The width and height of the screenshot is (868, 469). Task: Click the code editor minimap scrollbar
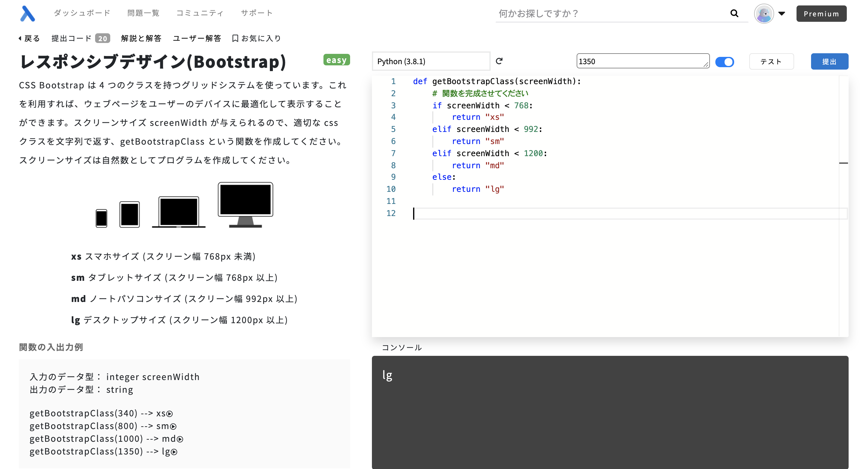pos(843,206)
